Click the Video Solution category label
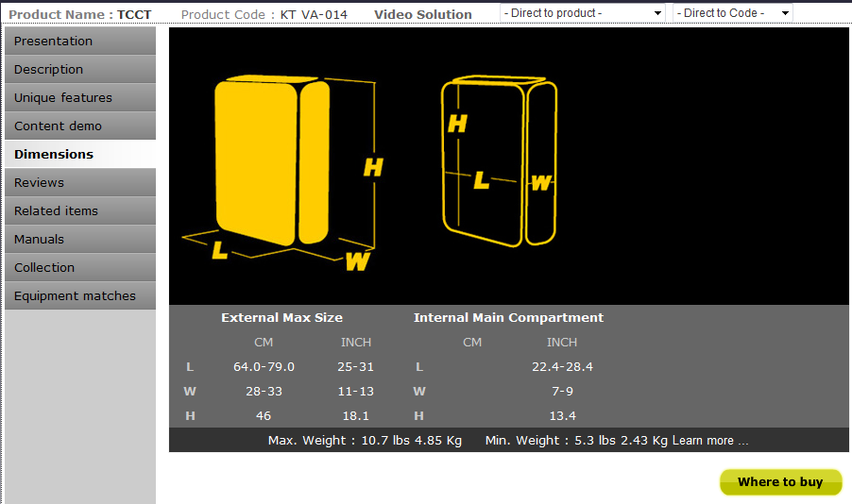Image resolution: width=852 pixels, height=504 pixels. click(423, 14)
